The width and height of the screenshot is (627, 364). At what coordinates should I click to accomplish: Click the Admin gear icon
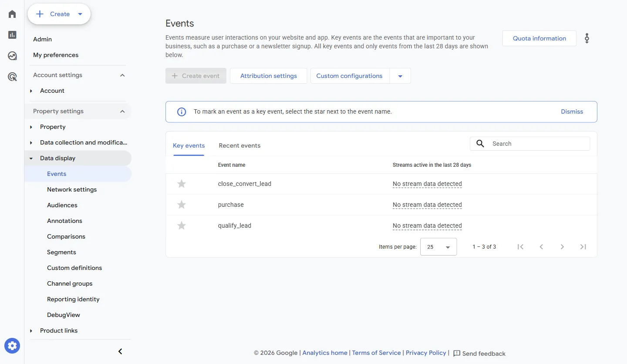pos(12,346)
